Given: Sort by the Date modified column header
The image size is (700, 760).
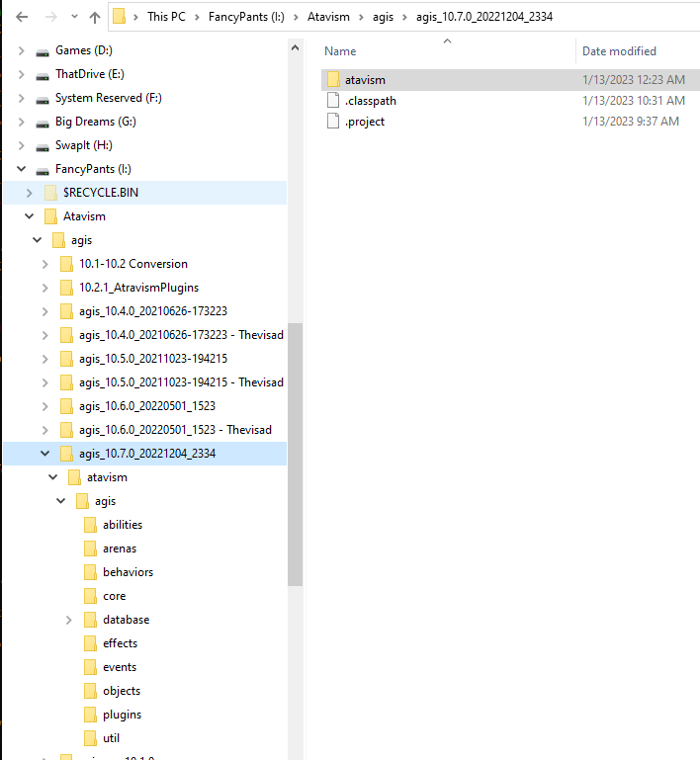Looking at the screenshot, I should click(x=619, y=51).
